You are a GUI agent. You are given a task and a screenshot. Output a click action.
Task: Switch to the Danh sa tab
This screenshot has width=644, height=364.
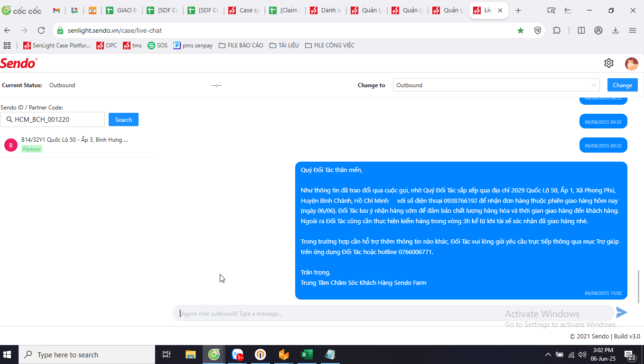point(326,10)
